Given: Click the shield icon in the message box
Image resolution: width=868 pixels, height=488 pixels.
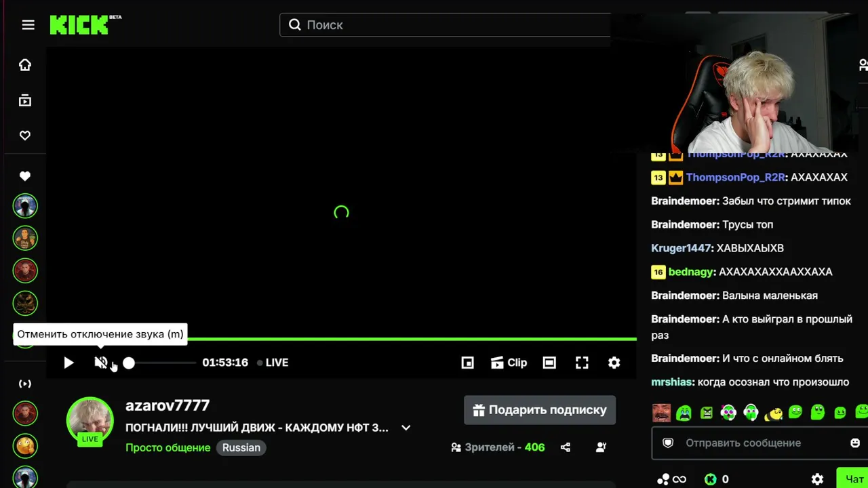Looking at the screenshot, I should pos(668,443).
